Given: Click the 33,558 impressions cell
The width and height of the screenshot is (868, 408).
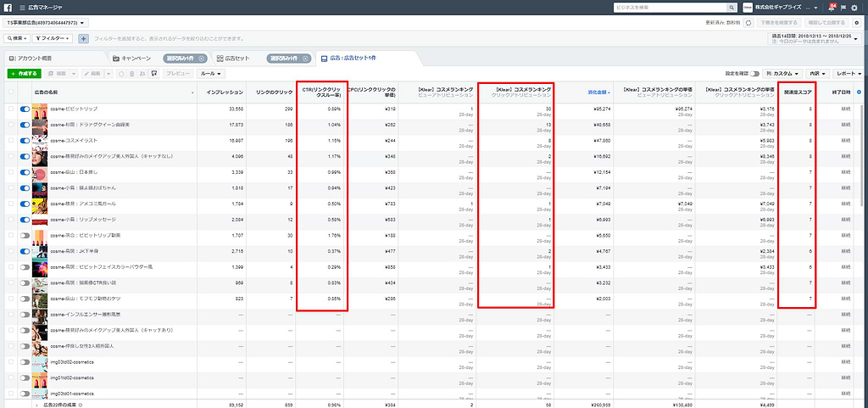Looking at the screenshot, I should pos(236,109).
